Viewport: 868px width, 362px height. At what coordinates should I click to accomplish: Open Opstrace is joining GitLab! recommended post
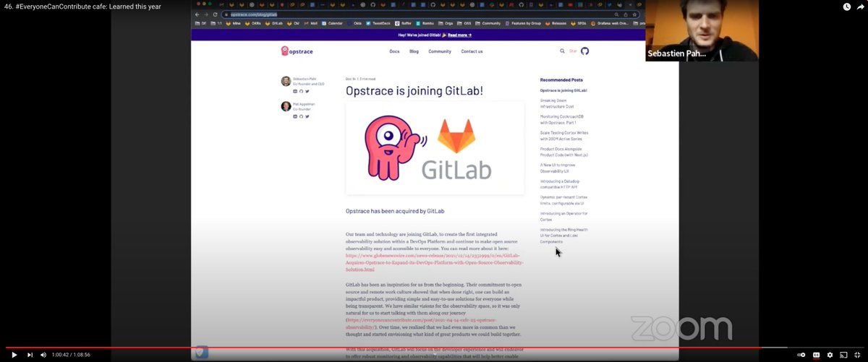coord(563,90)
